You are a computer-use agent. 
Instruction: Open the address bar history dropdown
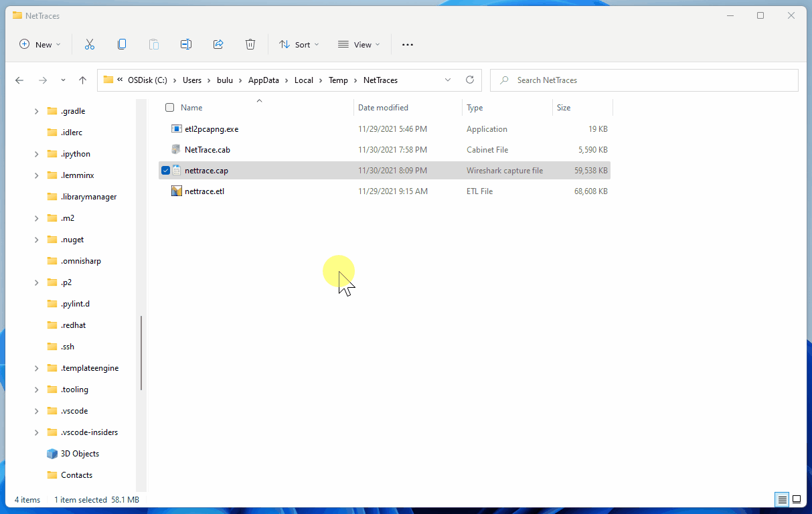[448, 80]
